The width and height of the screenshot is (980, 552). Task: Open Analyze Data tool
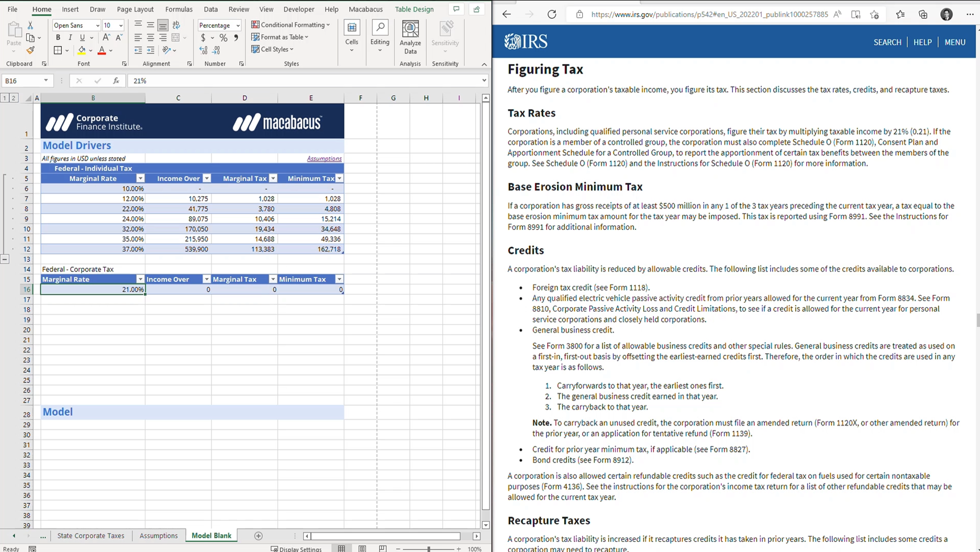[410, 37]
